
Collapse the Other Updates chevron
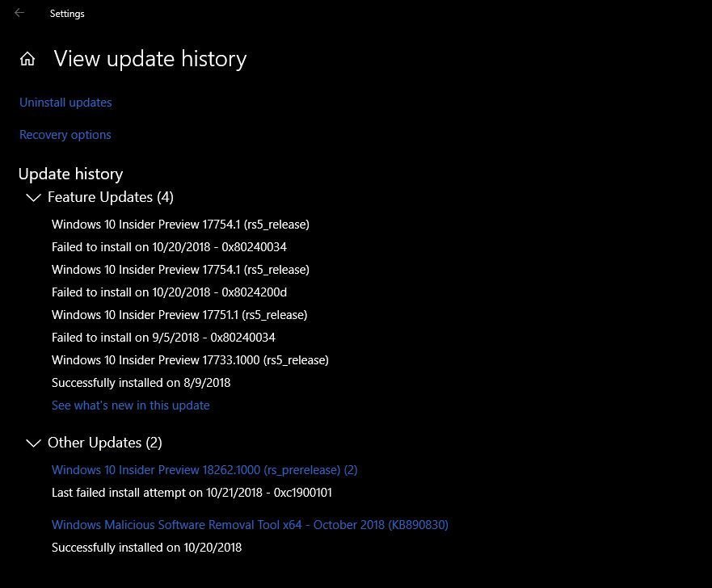(33, 443)
